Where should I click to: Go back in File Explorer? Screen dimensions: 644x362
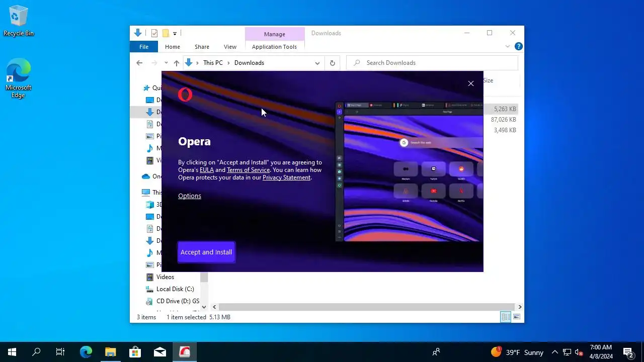click(x=139, y=63)
